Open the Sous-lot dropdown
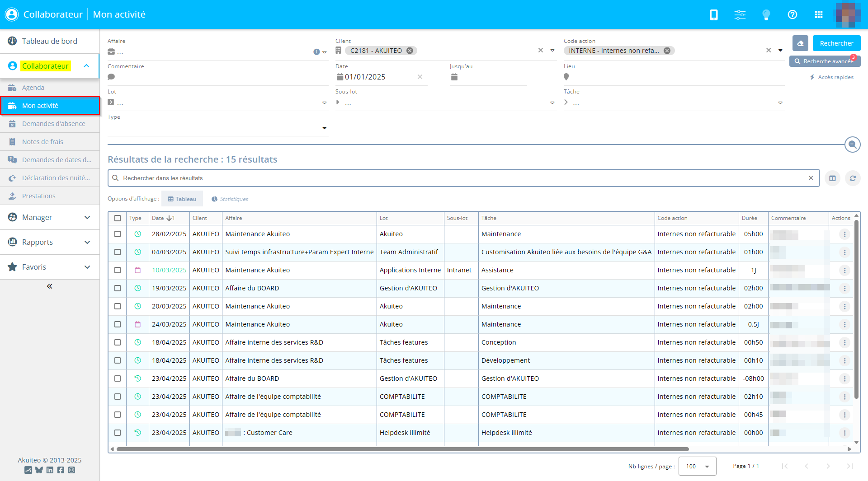This screenshot has height=481, width=868. pos(552,103)
